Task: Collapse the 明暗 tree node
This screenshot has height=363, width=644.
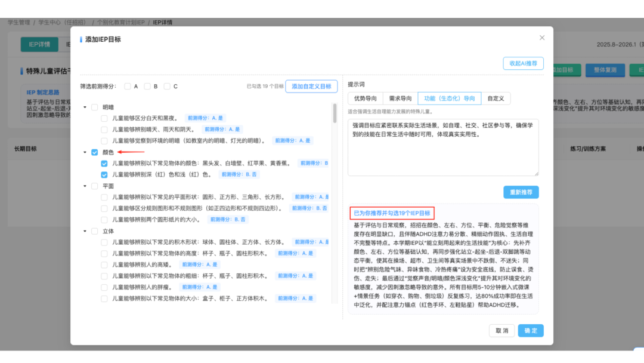Action: tap(85, 107)
